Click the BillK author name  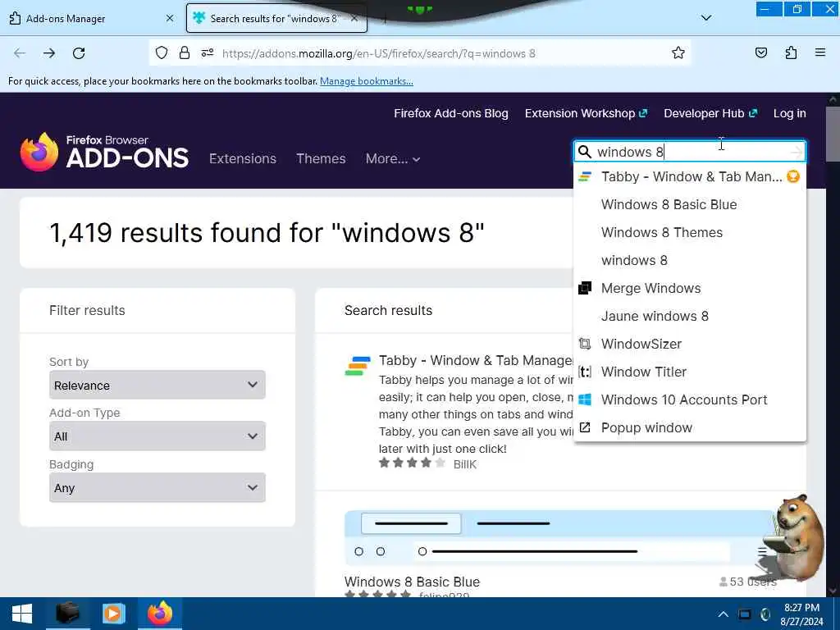[464, 464]
